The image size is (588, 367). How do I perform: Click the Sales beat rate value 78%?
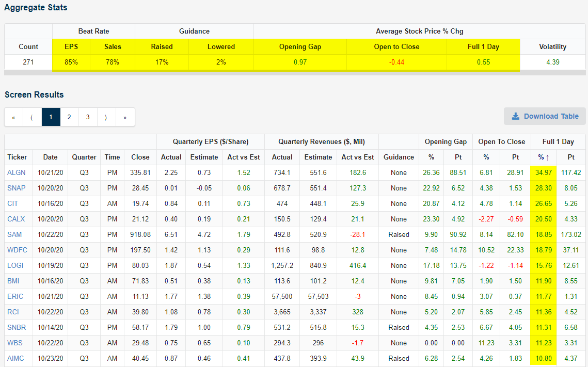tap(113, 62)
